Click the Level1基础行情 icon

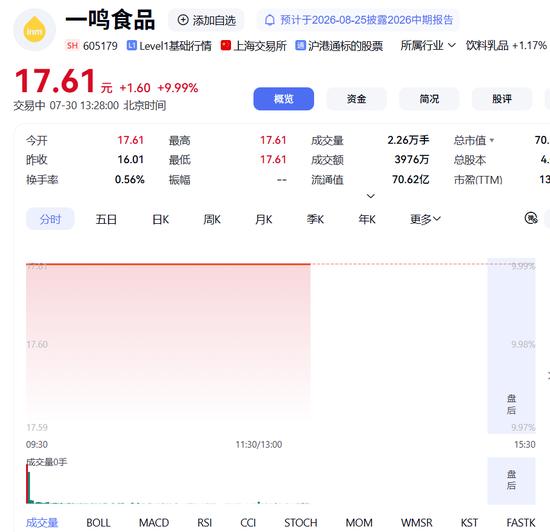pos(132,46)
